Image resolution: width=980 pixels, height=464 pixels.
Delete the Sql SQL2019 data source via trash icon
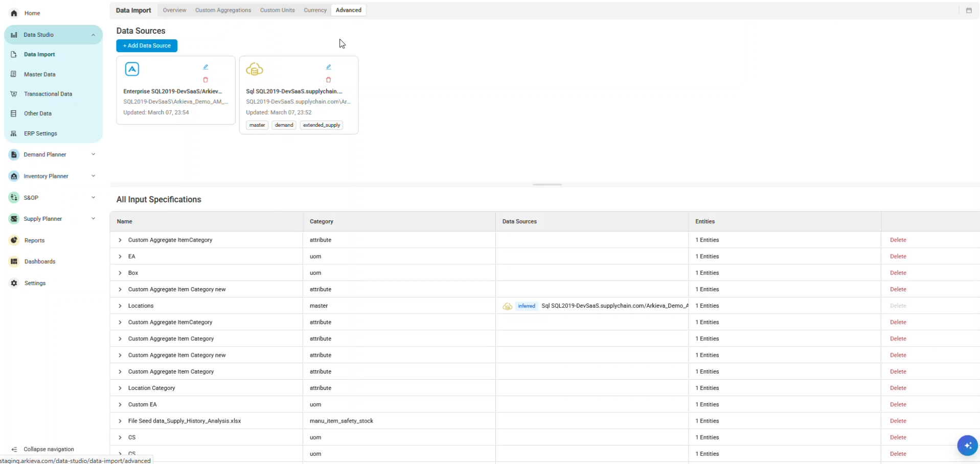tap(328, 80)
